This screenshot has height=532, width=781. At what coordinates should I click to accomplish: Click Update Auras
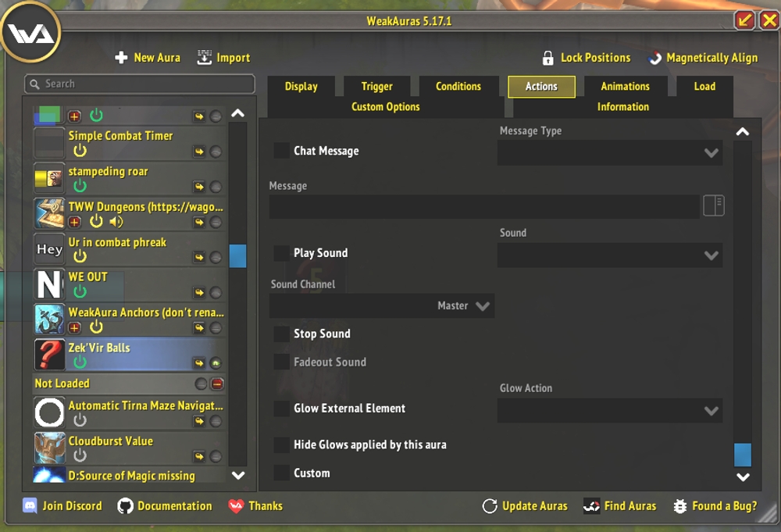coord(525,506)
